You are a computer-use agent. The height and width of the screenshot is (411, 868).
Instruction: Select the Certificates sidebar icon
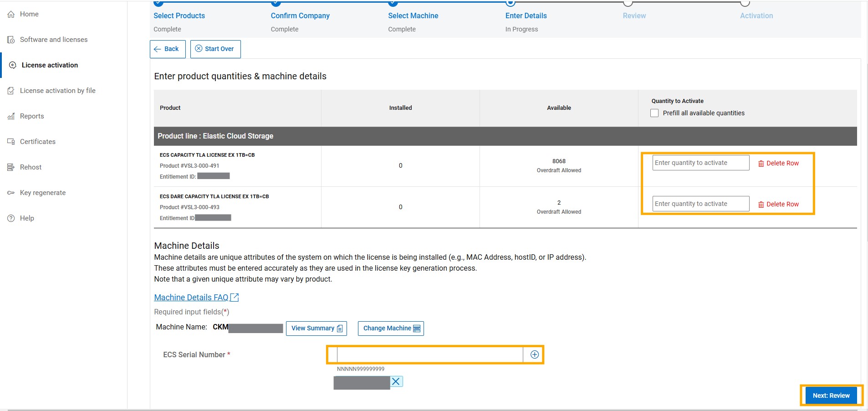pyautogui.click(x=11, y=142)
